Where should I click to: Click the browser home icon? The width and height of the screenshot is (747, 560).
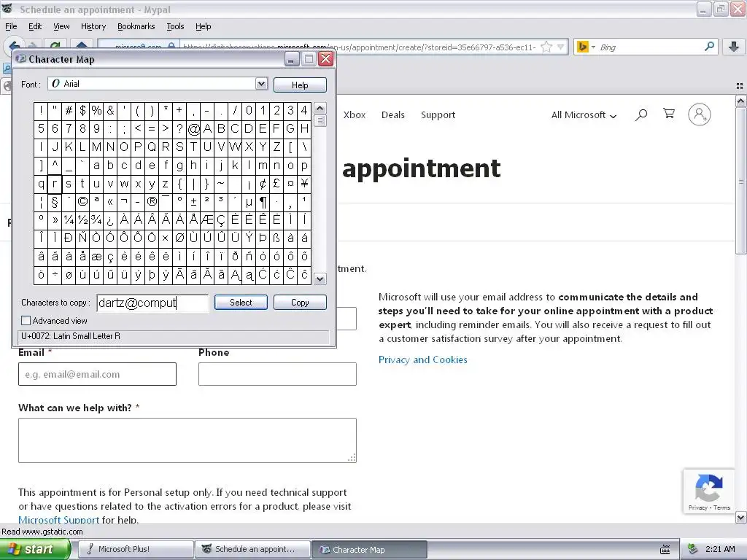tap(82, 45)
